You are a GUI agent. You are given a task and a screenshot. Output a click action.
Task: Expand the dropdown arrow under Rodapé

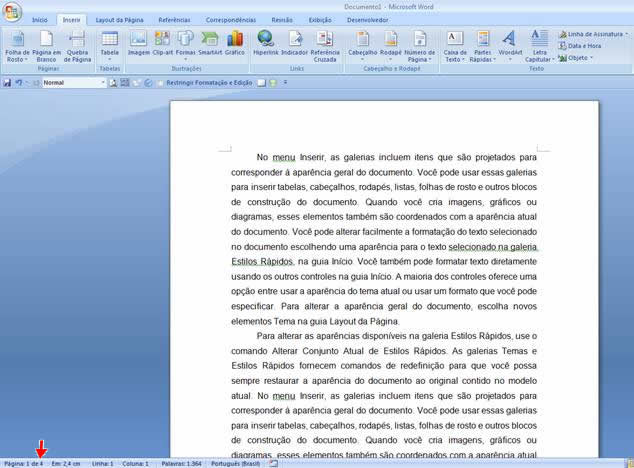(x=391, y=59)
